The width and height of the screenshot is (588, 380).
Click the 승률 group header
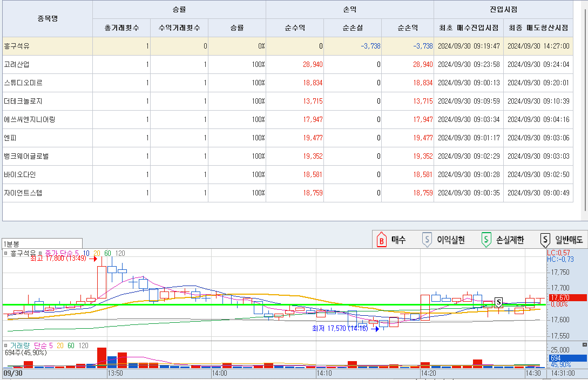tap(179, 9)
